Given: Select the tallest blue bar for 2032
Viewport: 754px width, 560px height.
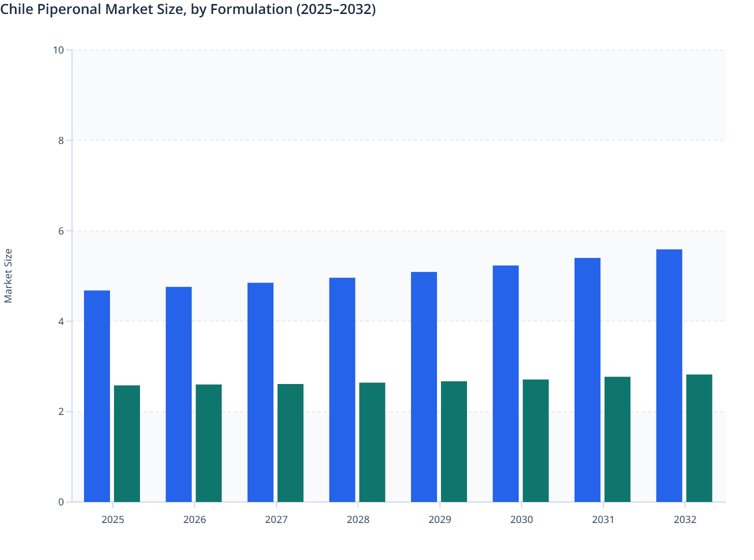Looking at the screenshot, I should coord(668,375).
